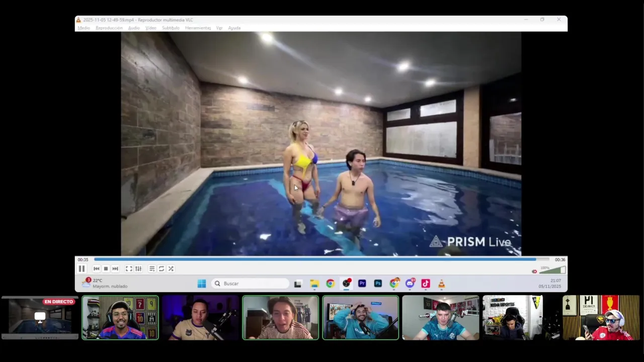Open OBS Studio taskbar icon
This screenshot has width=644, height=362.
[x=346, y=284]
